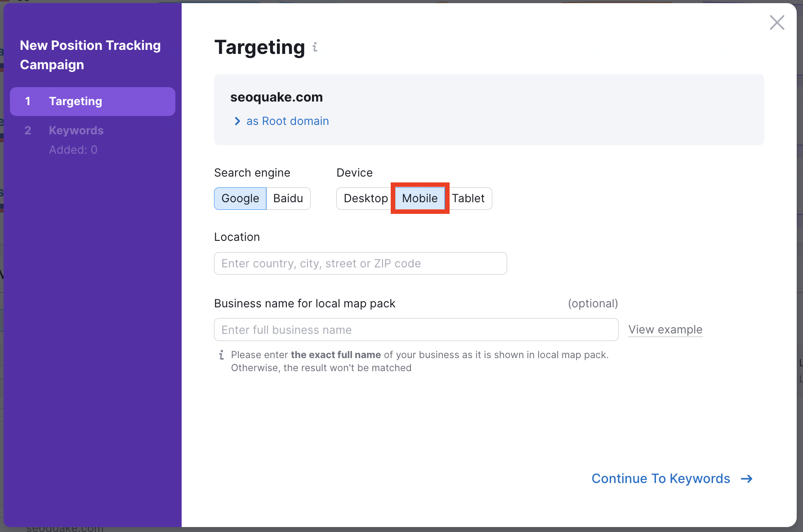The image size is (803, 532).
Task: Click the info icon next to Targeting heading
Action: coord(315,47)
